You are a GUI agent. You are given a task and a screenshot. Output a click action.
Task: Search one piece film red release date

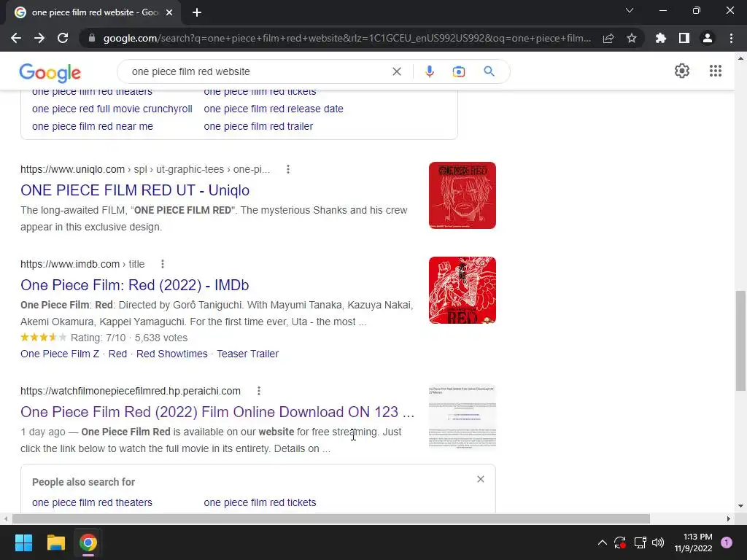(274, 109)
